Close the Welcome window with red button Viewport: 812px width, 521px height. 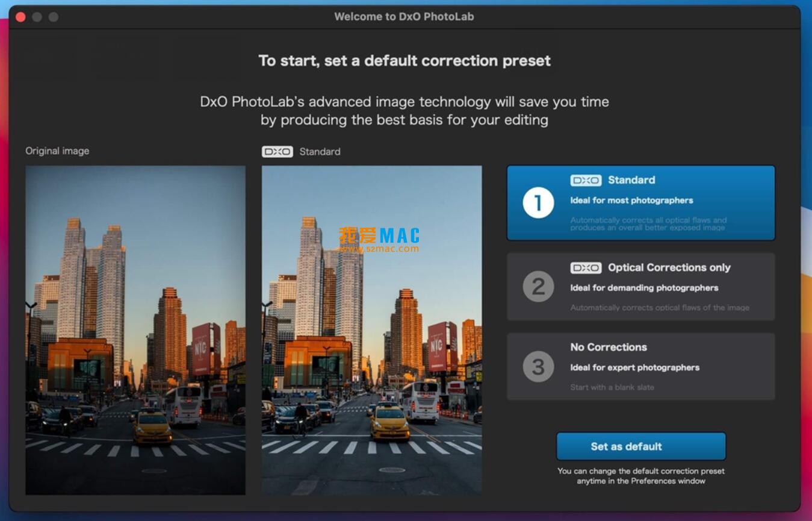[x=20, y=17]
